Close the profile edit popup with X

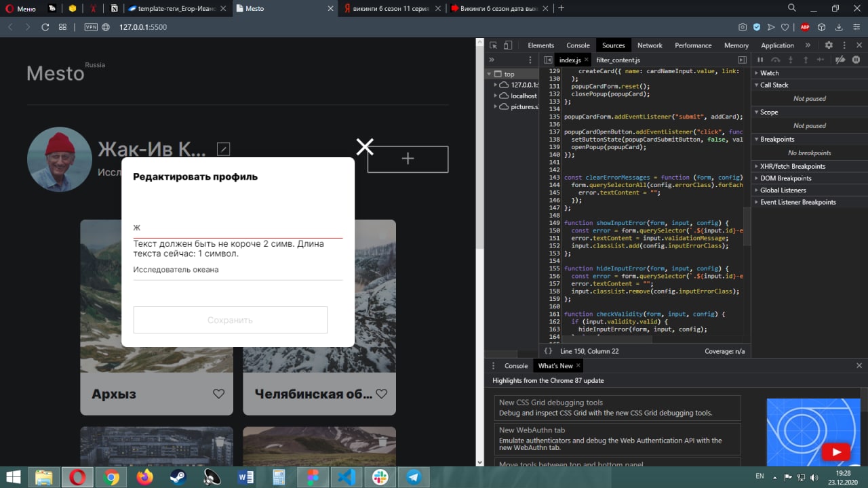point(365,146)
